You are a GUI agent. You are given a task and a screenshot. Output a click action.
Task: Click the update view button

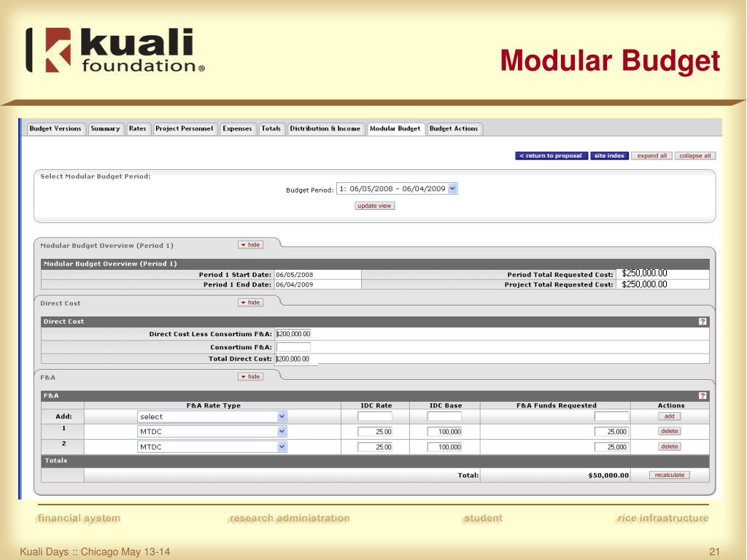coord(374,206)
